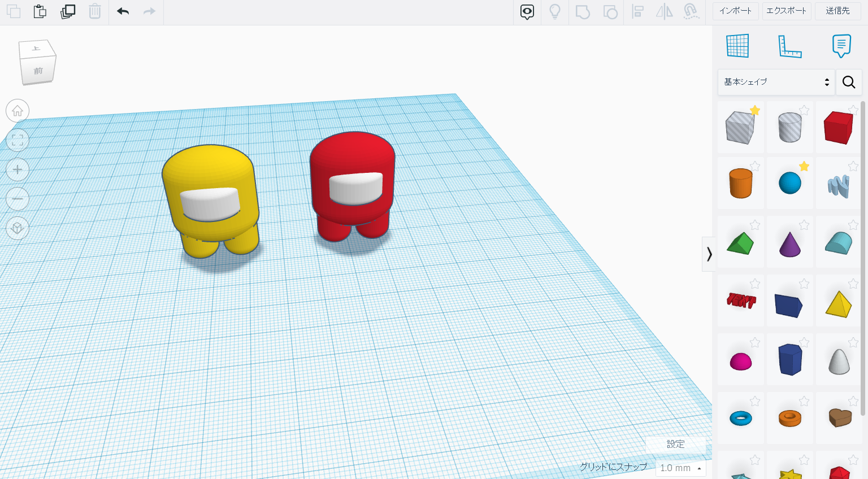868x479 pixels.
Task: Select the red TEXT shape
Action: tap(740, 301)
